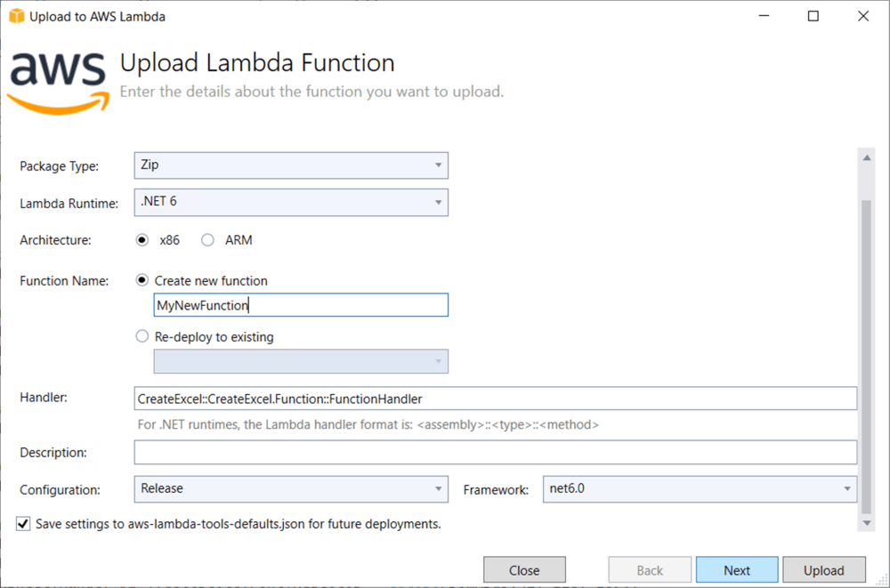The image size is (890, 588).
Task: Open the existing function dropdown list
Action: coord(301,361)
